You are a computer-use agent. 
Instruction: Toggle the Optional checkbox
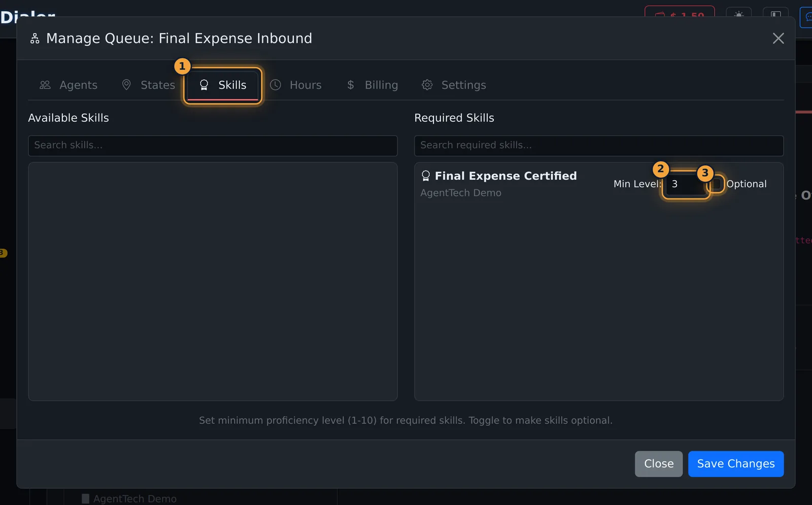[717, 184]
